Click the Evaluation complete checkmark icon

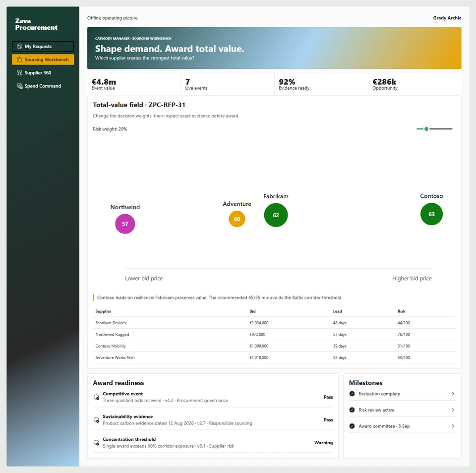[352, 394]
